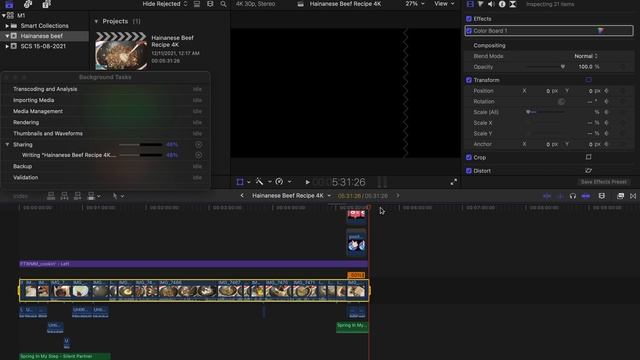This screenshot has width=640, height=360.
Task: Go back in timeline history arrow
Action: point(242,196)
